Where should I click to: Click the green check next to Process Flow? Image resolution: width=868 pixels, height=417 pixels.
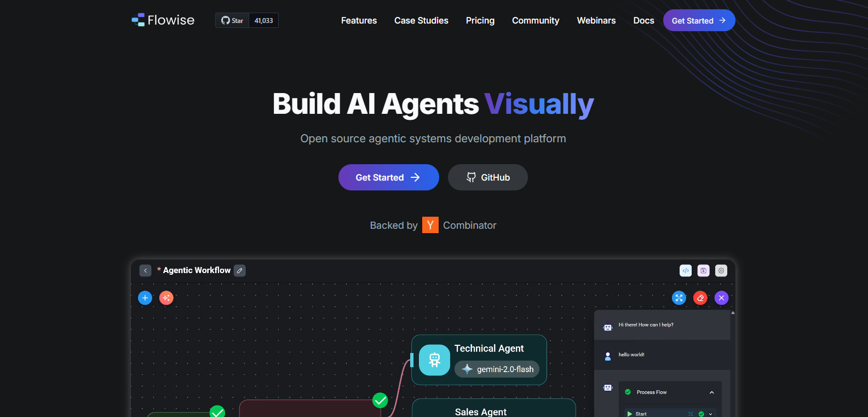(628, 392)
